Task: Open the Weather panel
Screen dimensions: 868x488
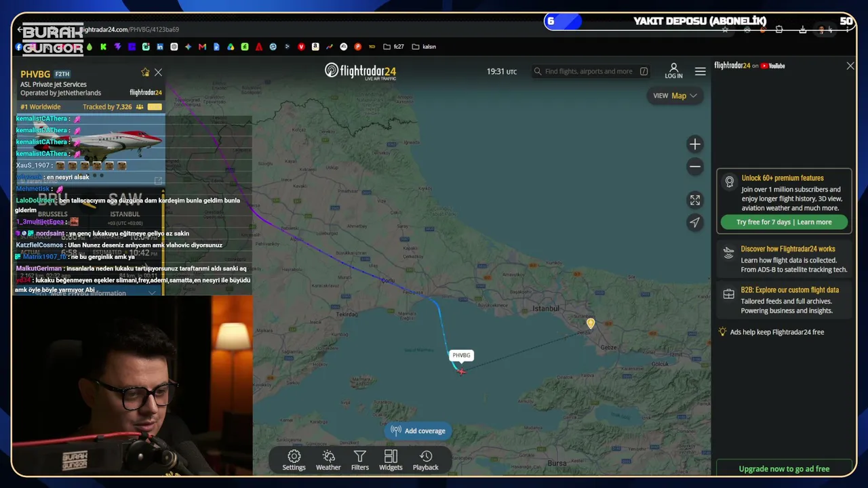Action: point(328,460)
